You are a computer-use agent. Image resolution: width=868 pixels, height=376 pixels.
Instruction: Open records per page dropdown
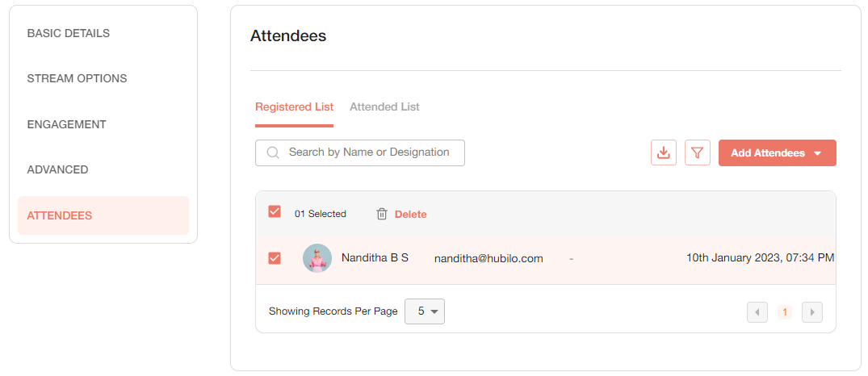coord(425,311)
